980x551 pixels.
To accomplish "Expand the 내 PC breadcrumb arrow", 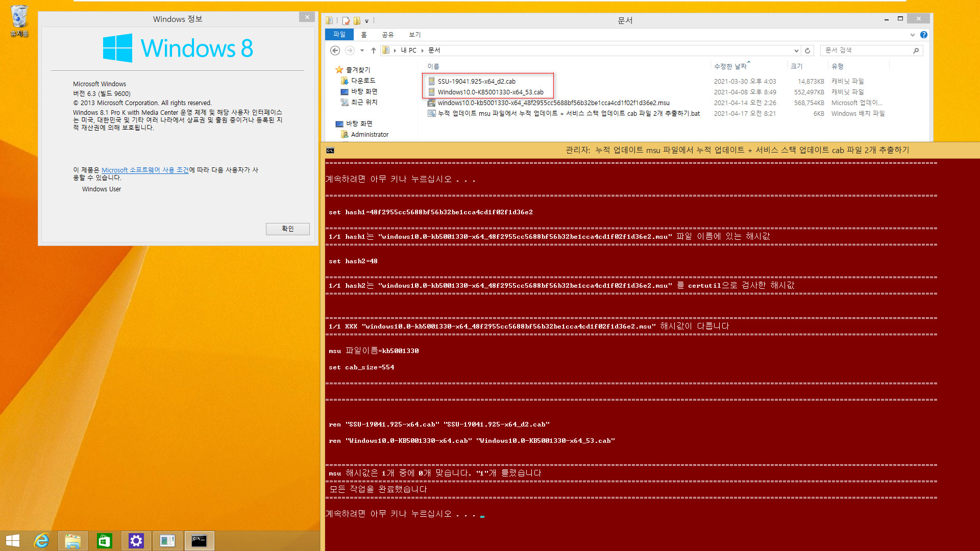I will 423,51.
